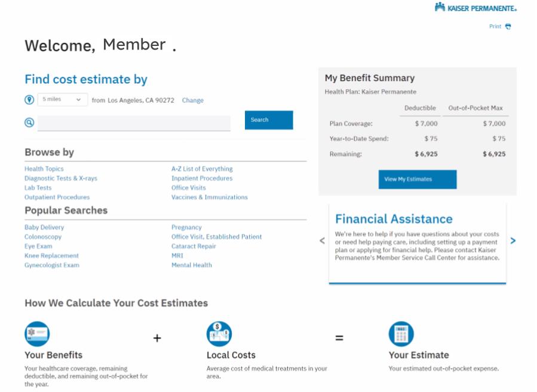Open A-Z List of Everything

click(x=202, y=169)
